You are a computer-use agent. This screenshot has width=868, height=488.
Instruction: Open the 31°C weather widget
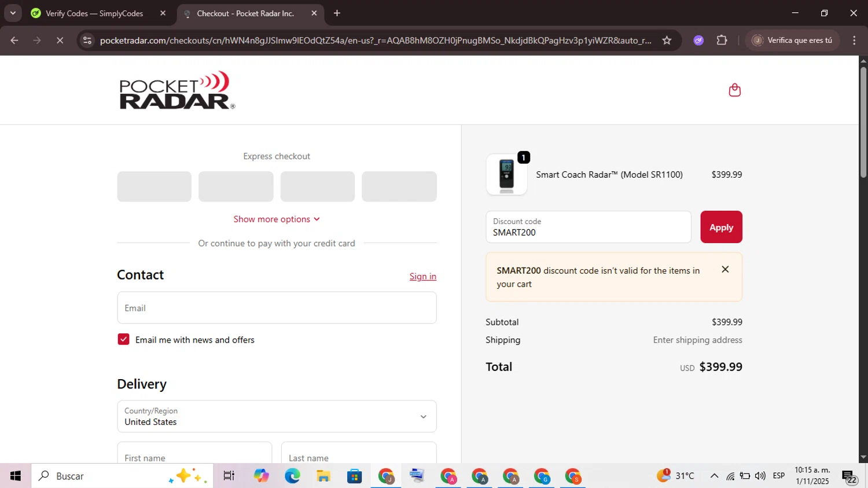click(x=675, y=476)
